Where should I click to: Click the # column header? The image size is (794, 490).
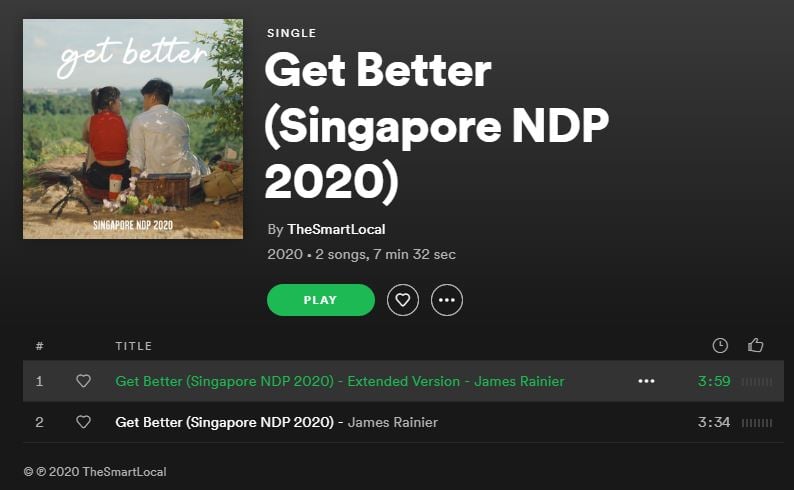pyautogui.click(x=39, y=346)
